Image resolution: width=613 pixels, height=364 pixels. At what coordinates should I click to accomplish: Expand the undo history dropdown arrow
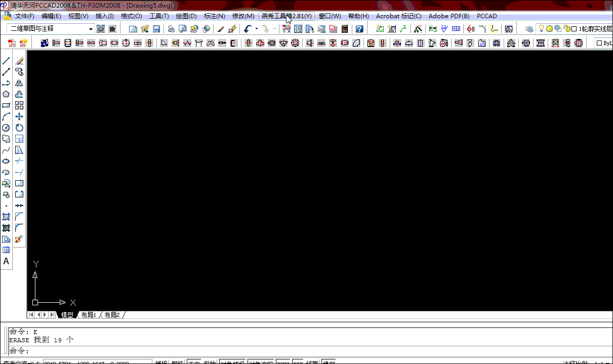[256, 29]
